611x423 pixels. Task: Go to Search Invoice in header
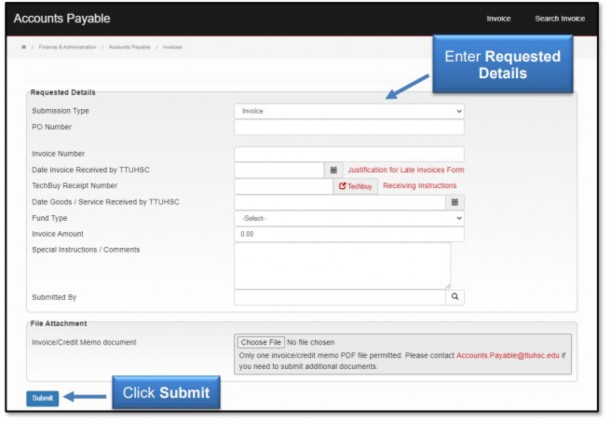(560, 19)
